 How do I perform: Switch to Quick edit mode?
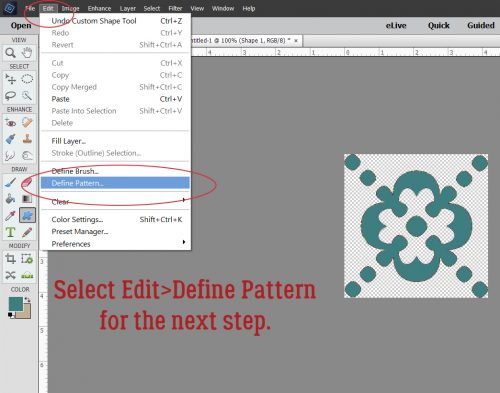point(439,25)
